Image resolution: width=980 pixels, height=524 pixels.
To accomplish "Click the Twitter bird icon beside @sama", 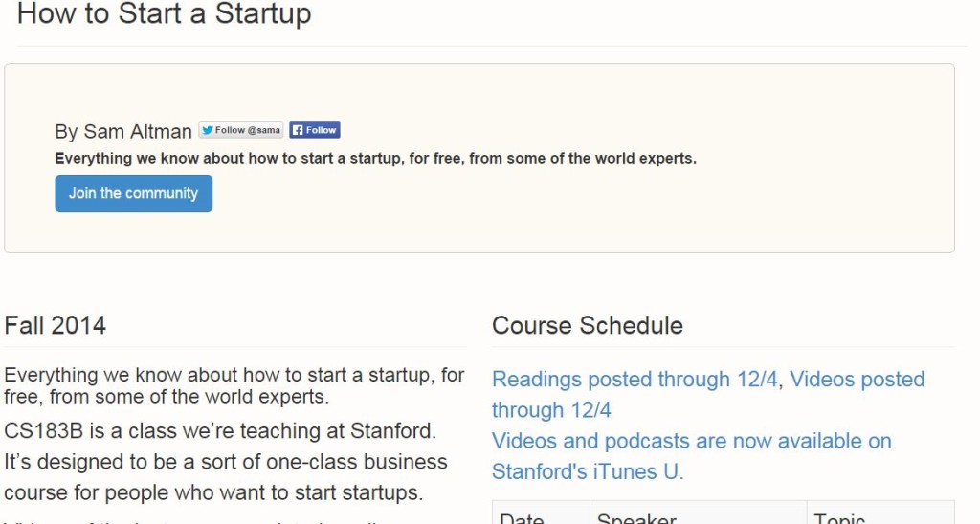I will (207, 131).
